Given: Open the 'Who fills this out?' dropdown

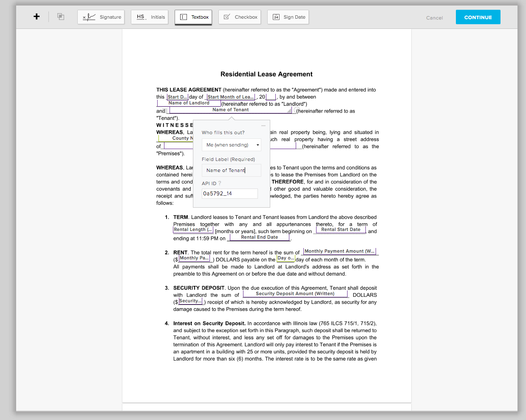Looking at the screenshot, I should (232, 145).
